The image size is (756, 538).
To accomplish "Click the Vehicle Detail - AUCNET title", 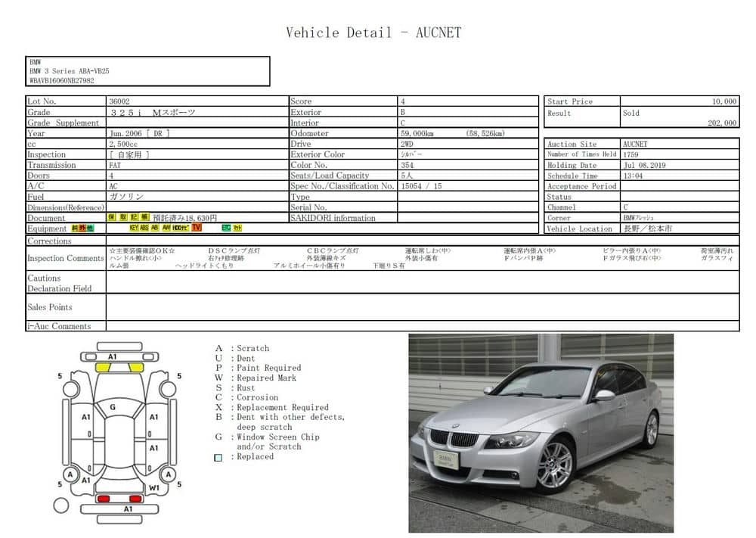I will [x=373, y=33].
